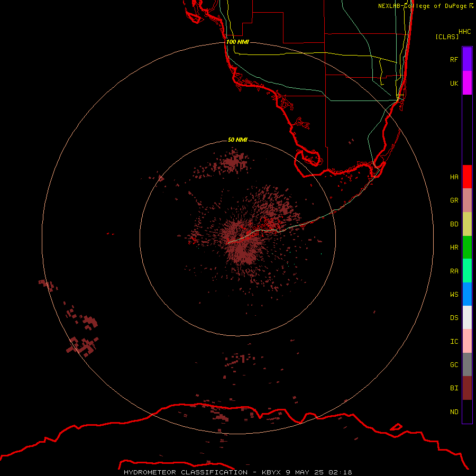Viewport: 476px width, 476px height.
Task: Click the 'GC' legend label
Action: pyautogui.click(x=454, y=364)
